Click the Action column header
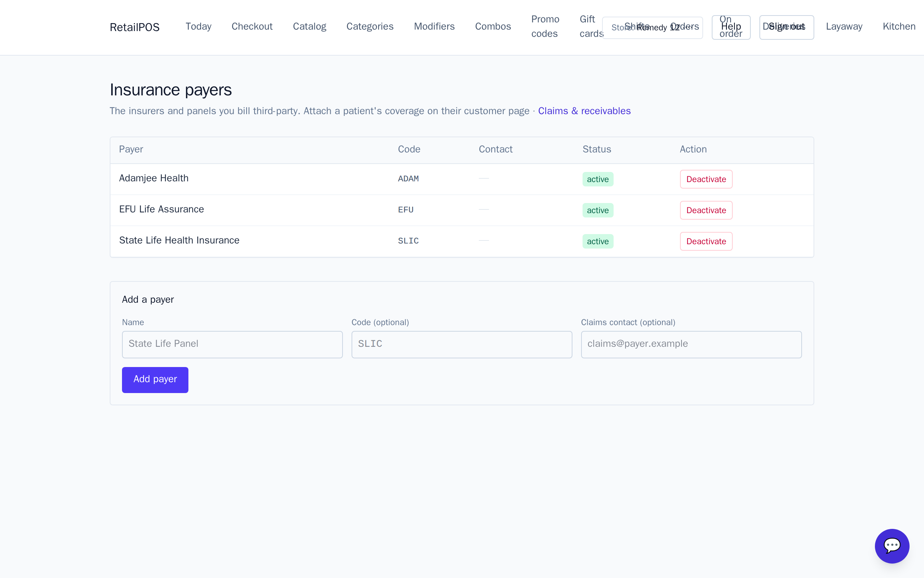924x578 pixels. pyautogui.click(x=693, y=150)
